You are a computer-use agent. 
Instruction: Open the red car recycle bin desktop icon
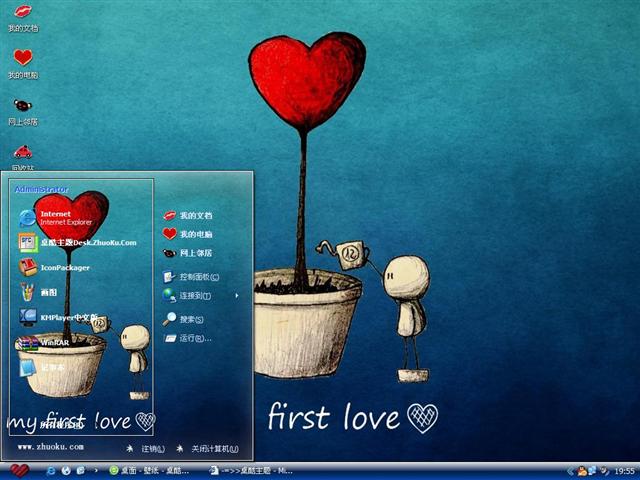(23, 157)
